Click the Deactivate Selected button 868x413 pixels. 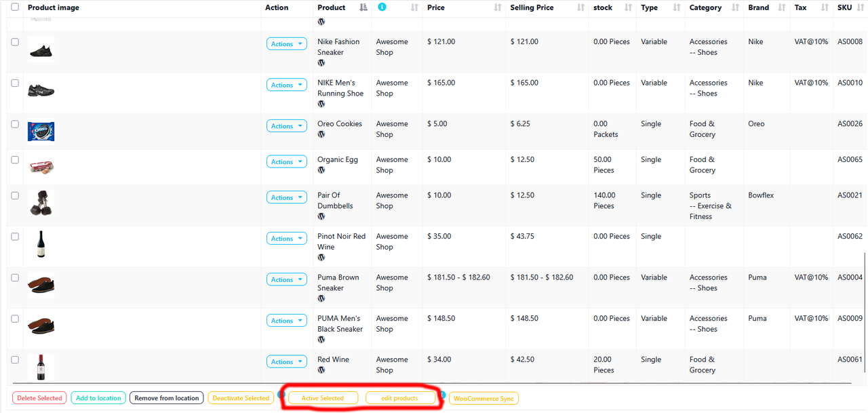pyautogui.click(x=241, y=398)
